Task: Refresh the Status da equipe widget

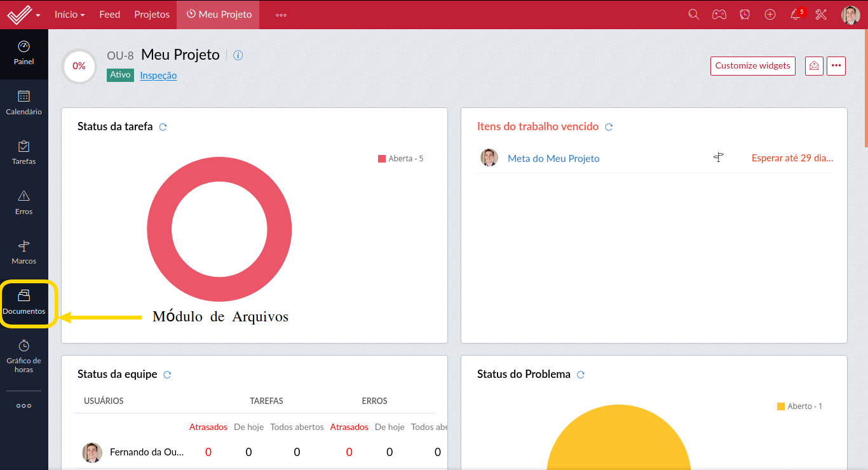Action: click(167, 375)
